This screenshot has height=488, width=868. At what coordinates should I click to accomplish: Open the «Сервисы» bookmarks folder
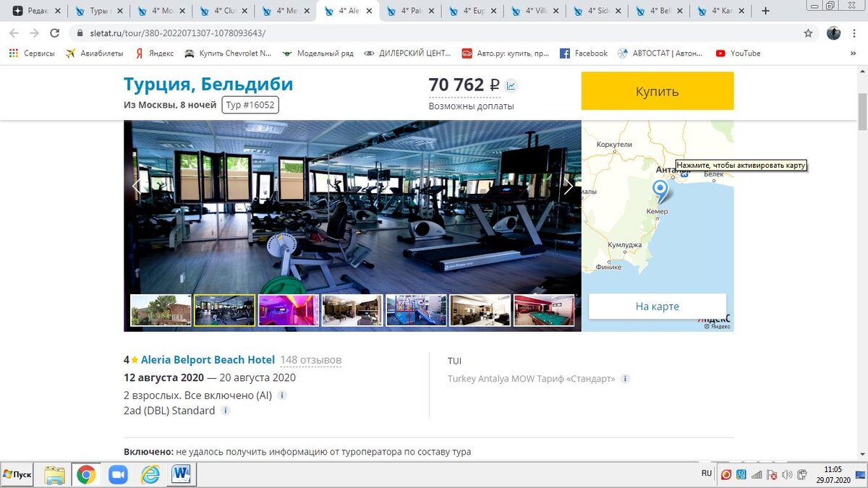coord(33,53)
